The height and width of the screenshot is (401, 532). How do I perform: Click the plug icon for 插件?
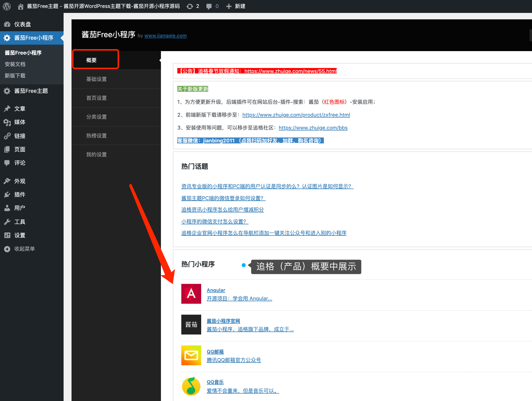click(x=7, y=195)
